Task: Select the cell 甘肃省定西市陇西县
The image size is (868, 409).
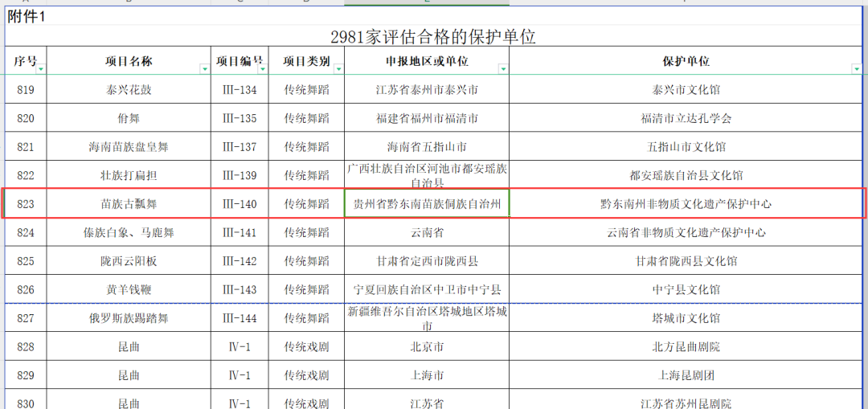Action: click(x=427, y=261)
